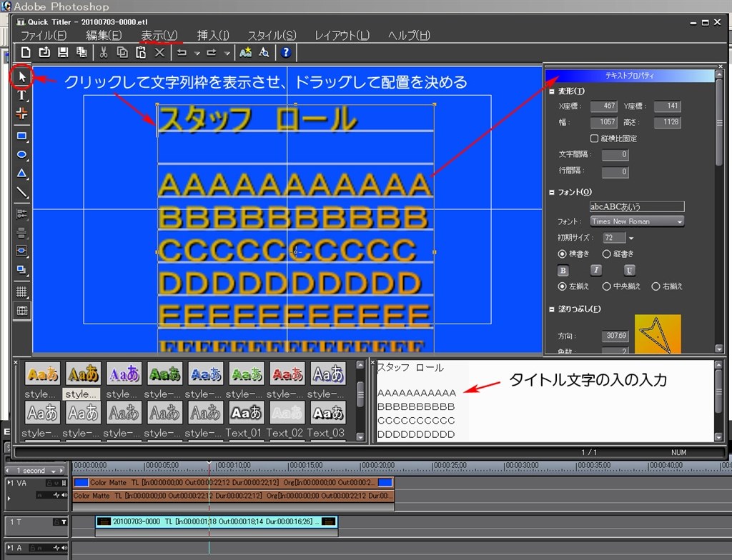Screen dimensions: 732x560
Task: Select the rectangle shape tool
Action: click(x=21, y=136)
